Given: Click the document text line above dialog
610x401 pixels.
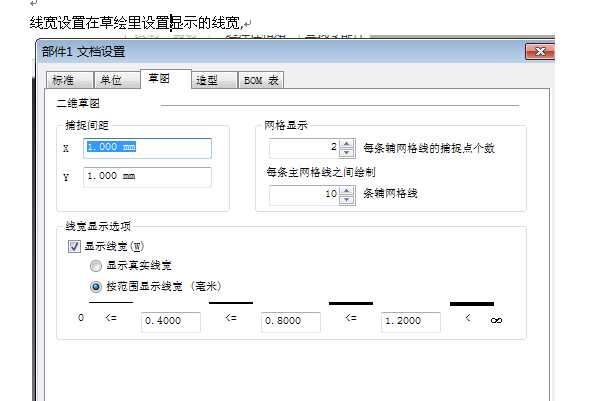Looking at the screenshot, I should (136, 23).
